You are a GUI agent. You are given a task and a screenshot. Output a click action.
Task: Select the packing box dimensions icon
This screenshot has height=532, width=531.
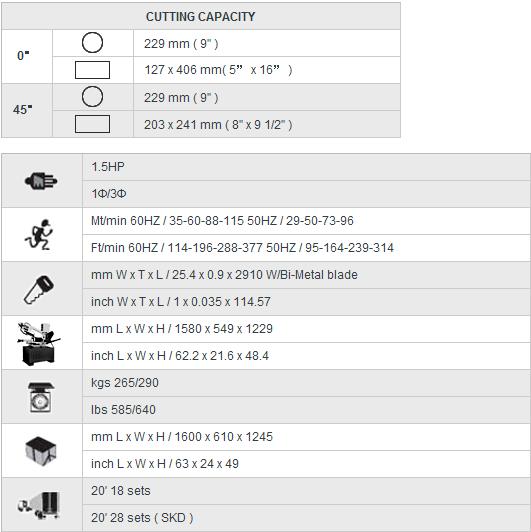[x=41, y=451]
